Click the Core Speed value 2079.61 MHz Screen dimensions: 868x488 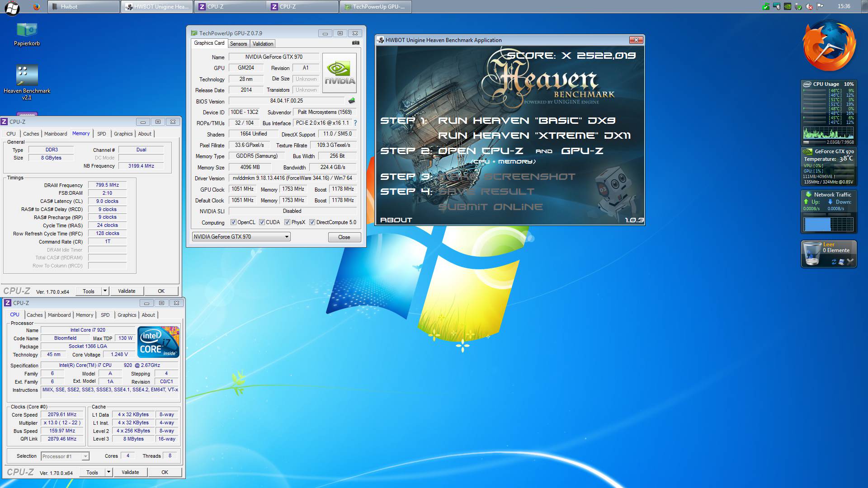62,414
